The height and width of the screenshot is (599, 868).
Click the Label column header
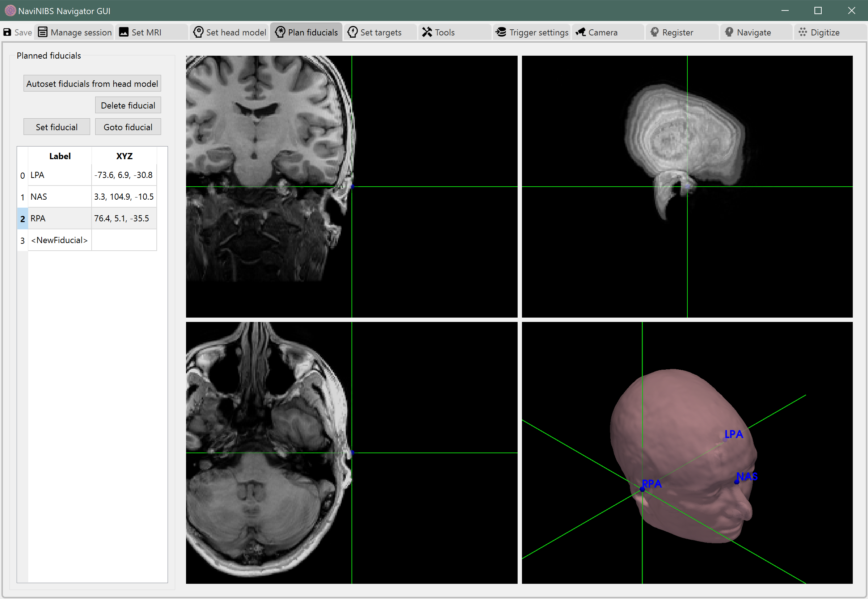click(60, 156)
